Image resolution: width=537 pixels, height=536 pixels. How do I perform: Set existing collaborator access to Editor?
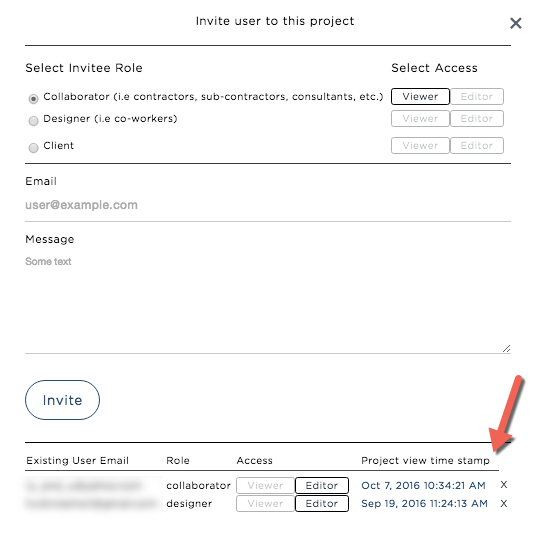(x=322, y=485)
